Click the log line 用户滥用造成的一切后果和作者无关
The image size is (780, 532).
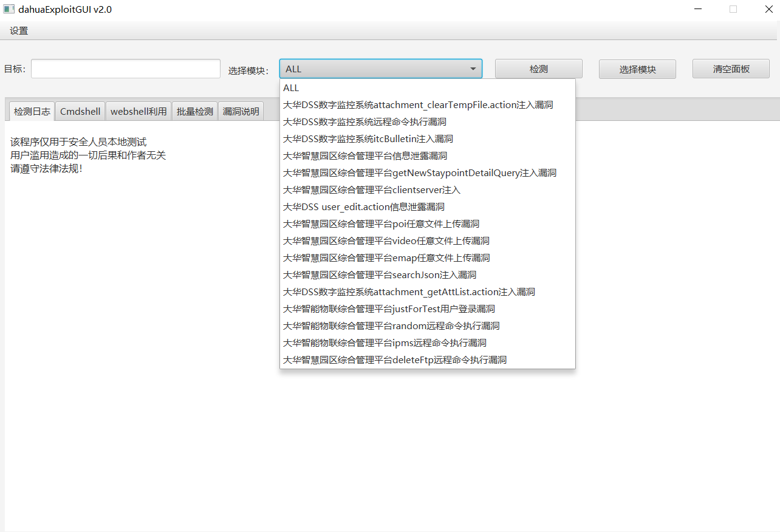(x=88, y=155)
